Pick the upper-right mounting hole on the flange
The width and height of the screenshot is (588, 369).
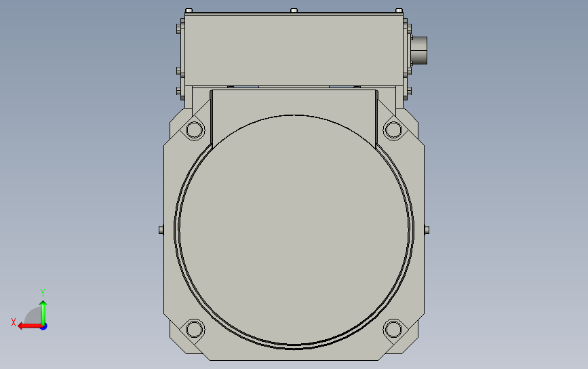click(x=393, y=130)
